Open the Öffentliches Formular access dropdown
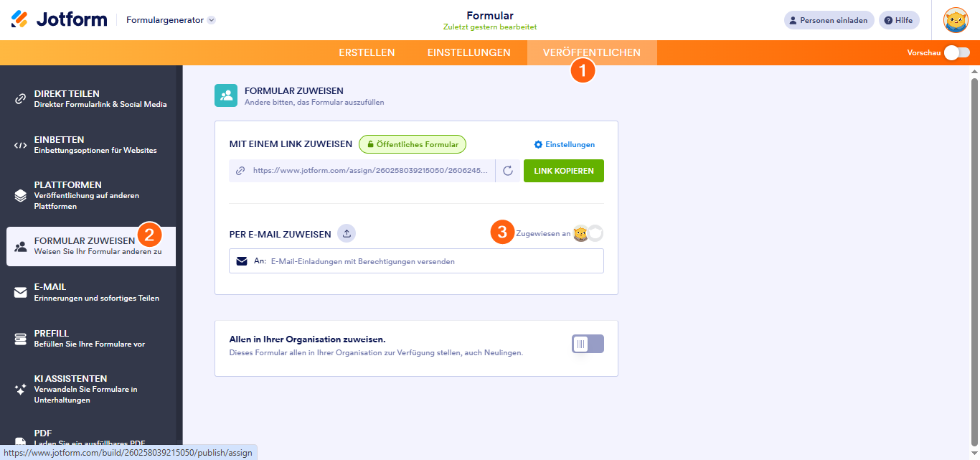980x460 pixels. coord(413,144)
